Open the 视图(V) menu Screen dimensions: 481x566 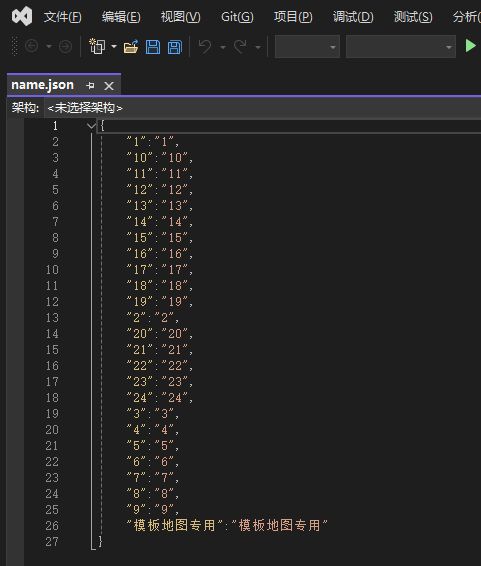click(x=180, y=17)
